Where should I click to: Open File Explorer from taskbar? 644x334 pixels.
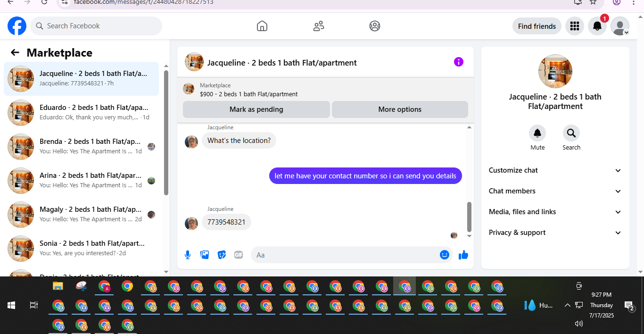tap(58, 286)
